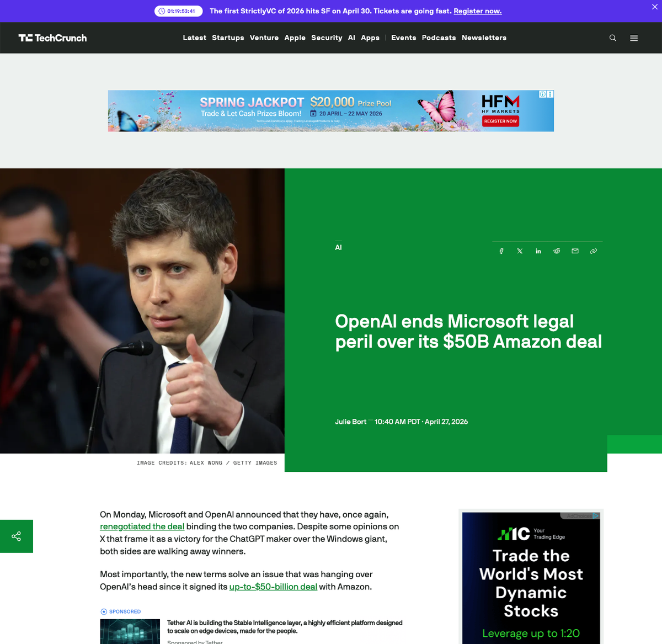
Task: Open the floating green share button
Action: (17, 536)
